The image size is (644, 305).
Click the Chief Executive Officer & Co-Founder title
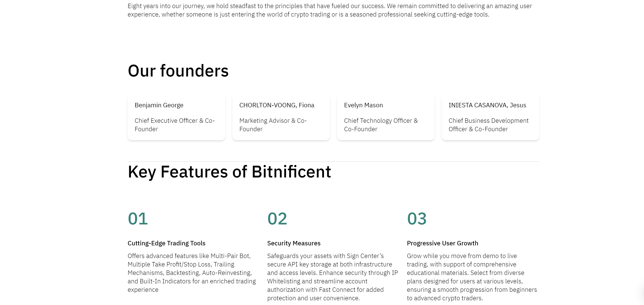(174, 125)
